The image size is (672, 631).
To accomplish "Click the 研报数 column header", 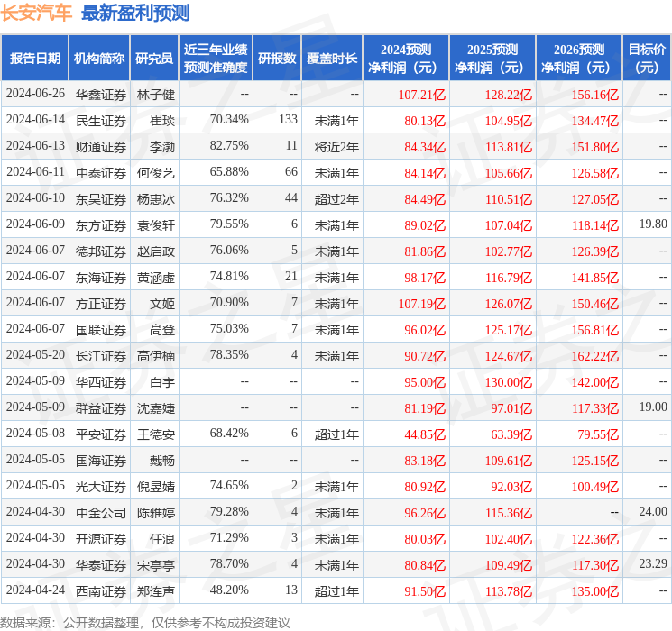I will pos(277,59).
